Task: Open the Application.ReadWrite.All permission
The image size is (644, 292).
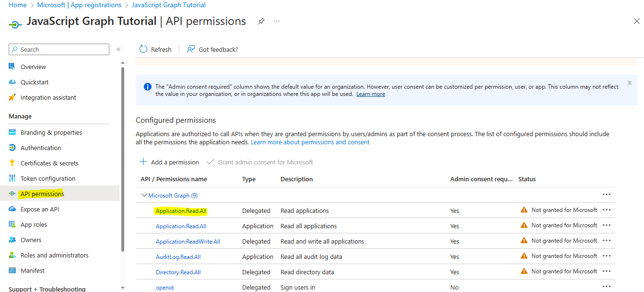Action: (188, 241)
